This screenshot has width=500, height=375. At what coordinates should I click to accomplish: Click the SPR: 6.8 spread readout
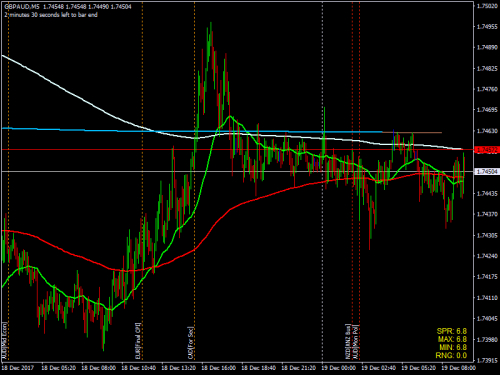[x=452, y=331]
